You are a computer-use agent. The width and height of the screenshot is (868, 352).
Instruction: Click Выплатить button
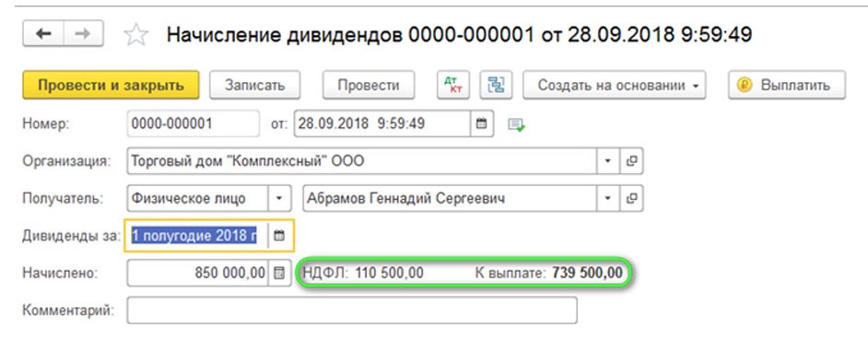(787, 85)
